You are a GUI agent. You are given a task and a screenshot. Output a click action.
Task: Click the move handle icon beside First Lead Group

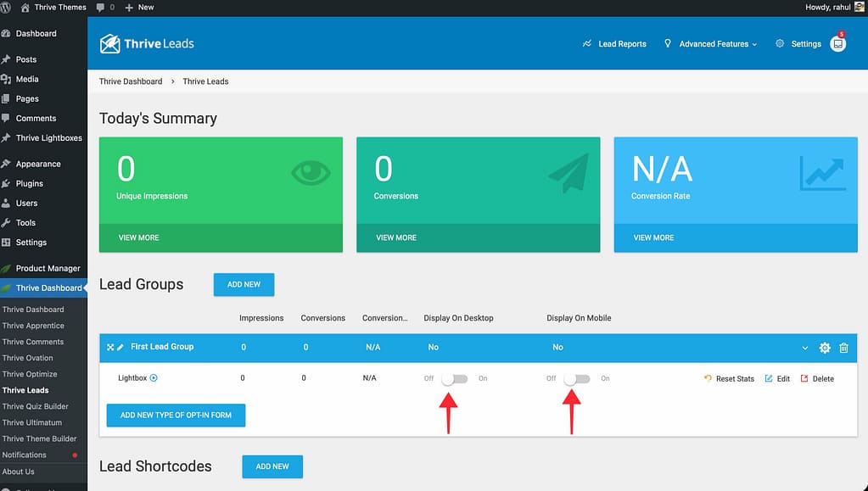coord(110,347)
